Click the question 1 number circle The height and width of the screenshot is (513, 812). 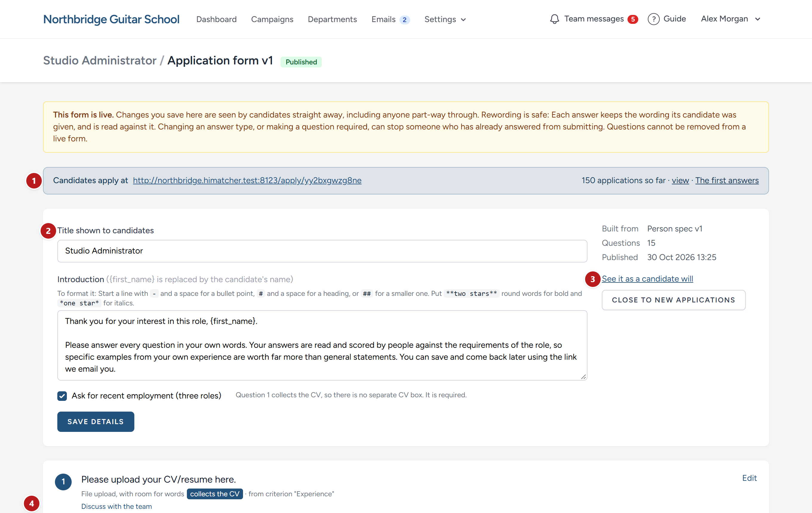tap(63, 482)
